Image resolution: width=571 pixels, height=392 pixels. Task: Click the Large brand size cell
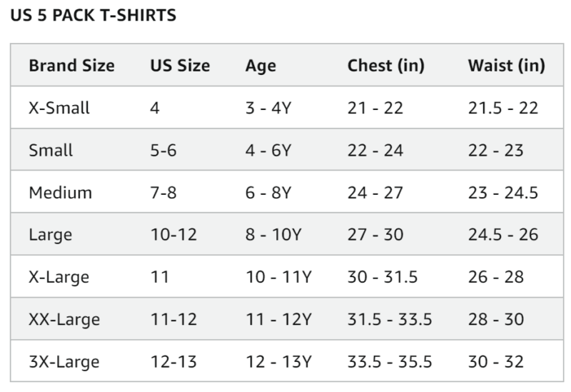pos(50,235)
